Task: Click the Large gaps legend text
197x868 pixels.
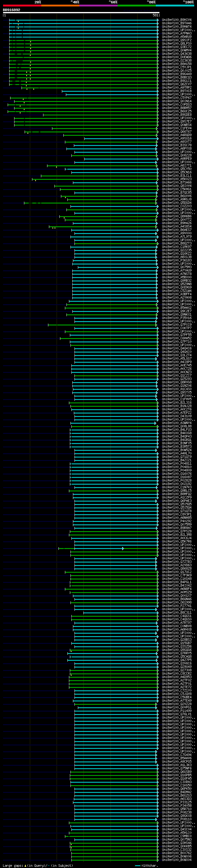Action: [x=38, y=866]
